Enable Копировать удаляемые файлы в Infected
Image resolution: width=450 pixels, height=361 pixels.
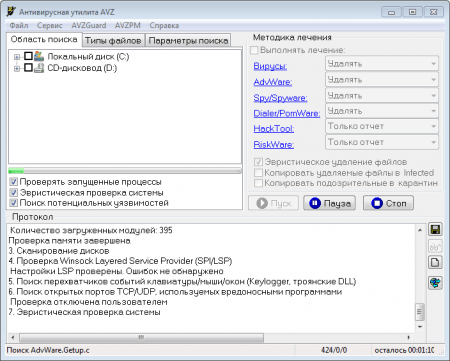[x=258, y=173]
